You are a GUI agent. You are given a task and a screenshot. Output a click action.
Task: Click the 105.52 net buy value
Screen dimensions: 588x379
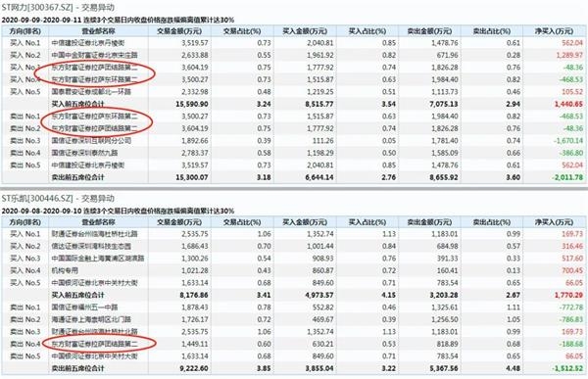point(572,92)
